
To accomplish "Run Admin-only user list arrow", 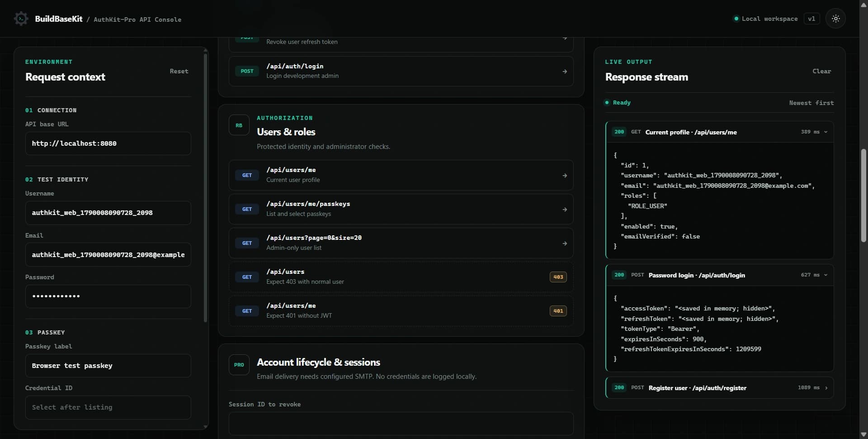I will pyautogui.click(x=565, y=243).
